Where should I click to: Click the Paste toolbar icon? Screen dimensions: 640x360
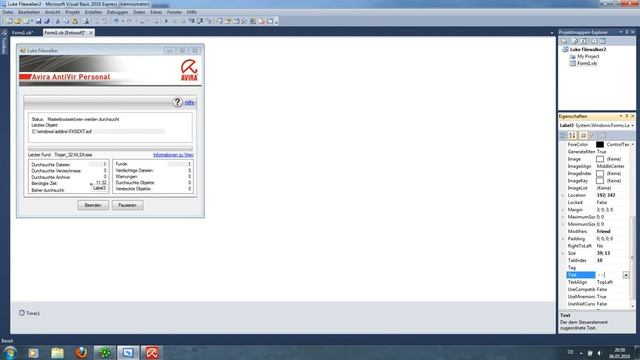coord(75,21)
